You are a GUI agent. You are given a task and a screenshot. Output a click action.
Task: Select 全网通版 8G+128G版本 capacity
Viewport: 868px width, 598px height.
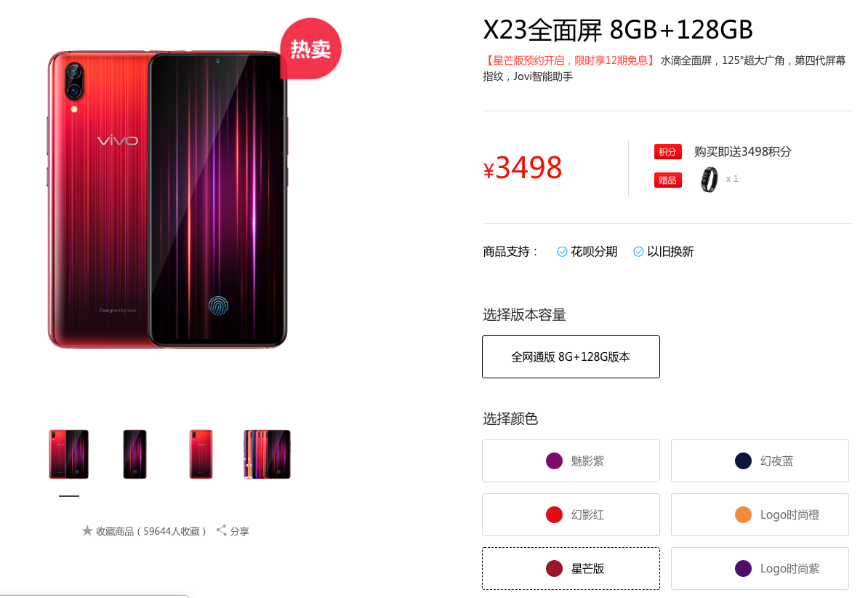click(x=571, y=357)
